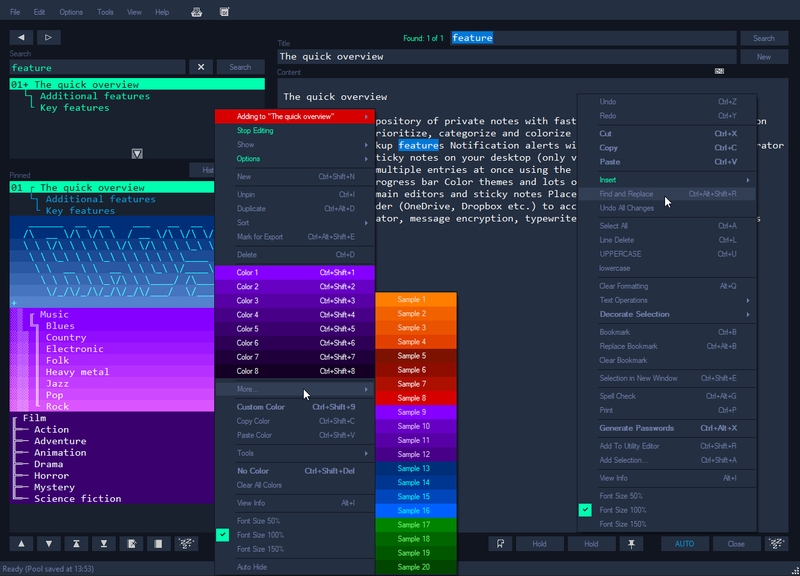The width and height of the screenshot is (800, 576).
Task: Click the scatter dots icon right of Close
Action: tap(776, 544)
